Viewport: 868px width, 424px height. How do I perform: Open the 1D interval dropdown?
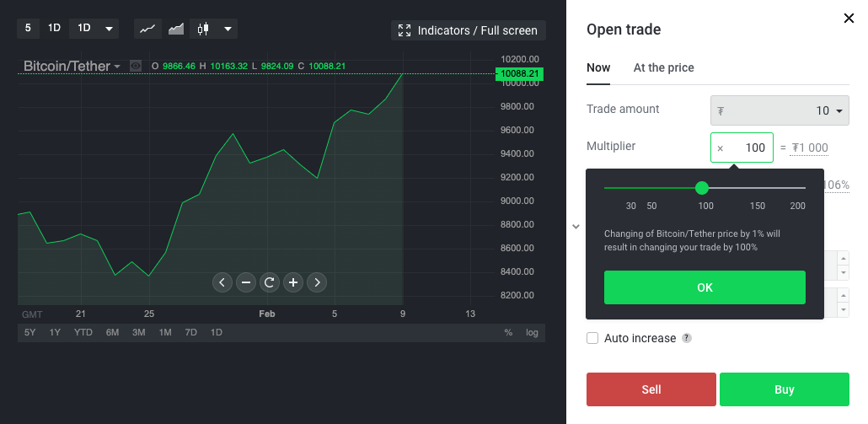pos(94,28)
